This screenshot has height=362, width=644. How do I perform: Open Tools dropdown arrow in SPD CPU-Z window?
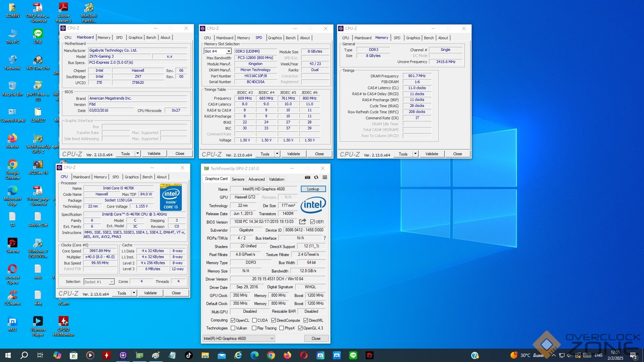pyautogui.click(x=277, y=154)
